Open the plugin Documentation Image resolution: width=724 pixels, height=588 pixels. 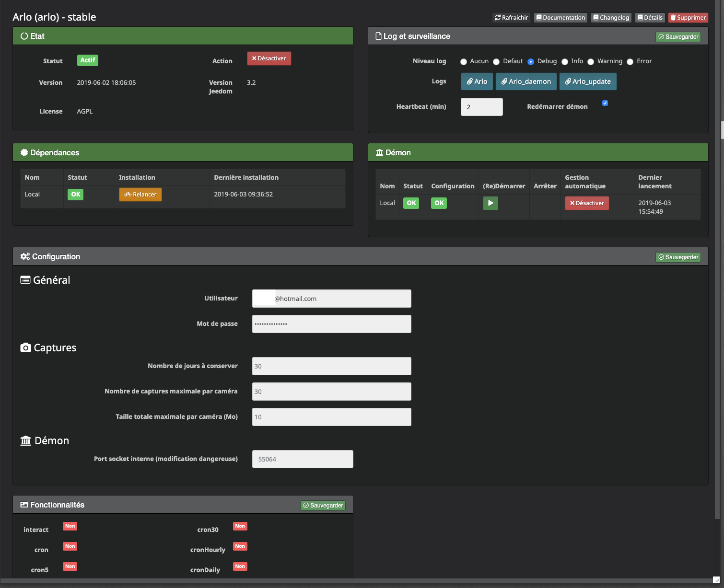[561, 18]
